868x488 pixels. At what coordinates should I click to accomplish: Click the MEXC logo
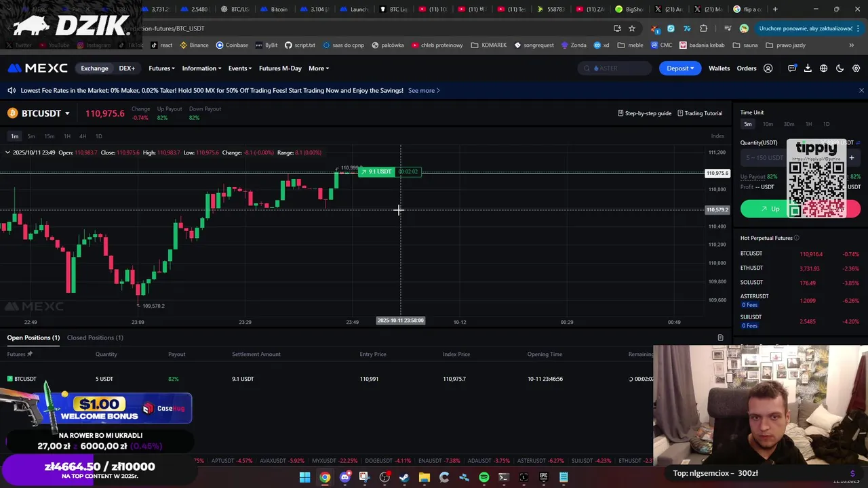tap(37, 68)
